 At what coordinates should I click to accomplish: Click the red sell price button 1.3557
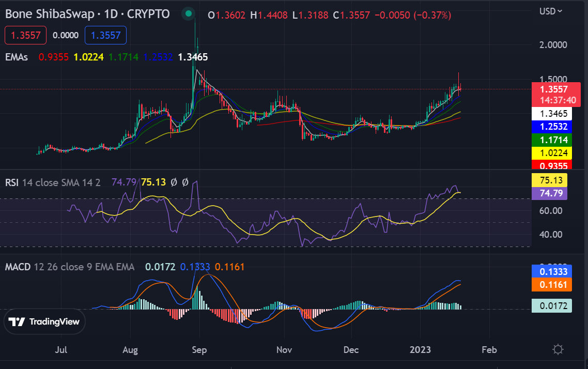25,35
